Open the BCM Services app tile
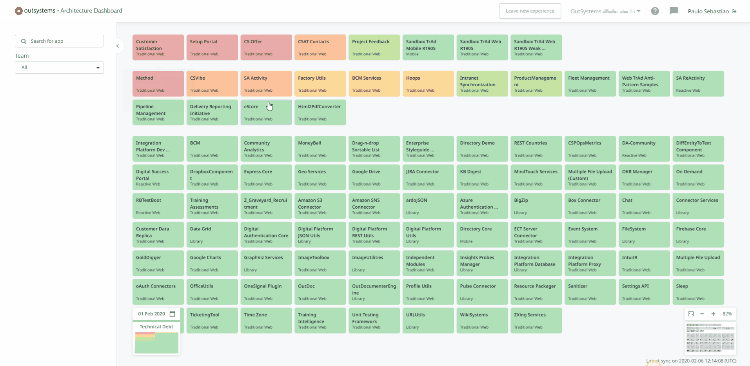Viewport: 750px width, 366px height. tap(375, 84)
